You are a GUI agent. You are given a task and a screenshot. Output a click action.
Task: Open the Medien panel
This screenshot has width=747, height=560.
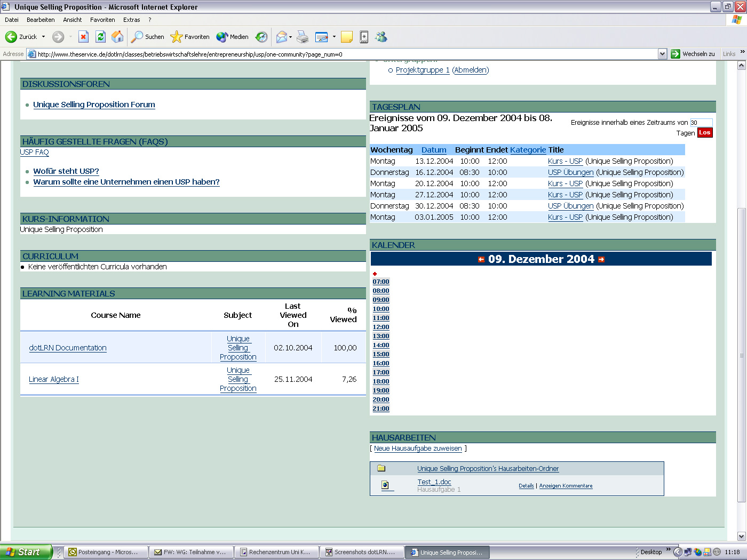[232, 37]
